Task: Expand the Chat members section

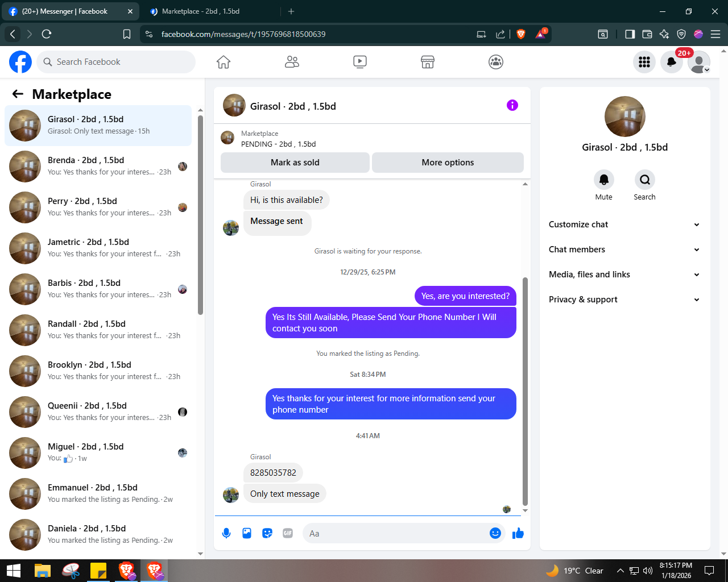Action: coord(624,250)
